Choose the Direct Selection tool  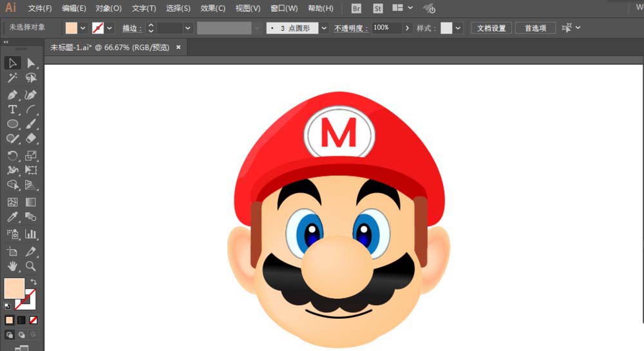click(30, 62)
